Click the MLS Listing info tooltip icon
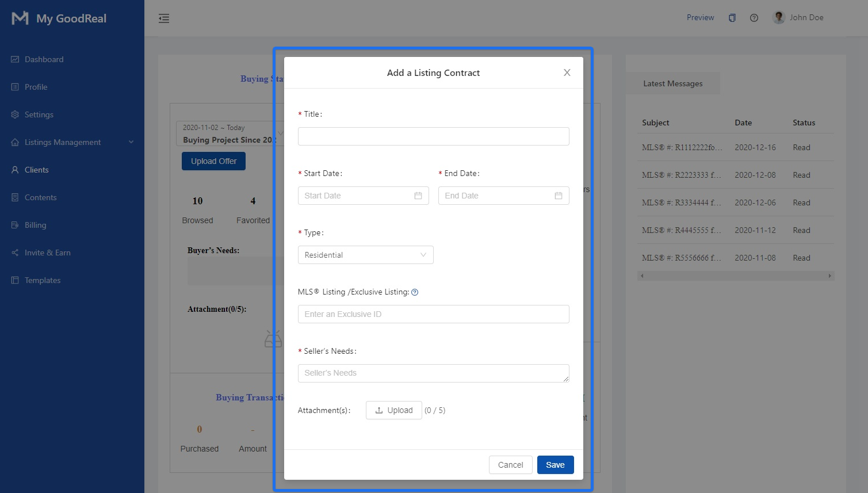 [x=415, y=292]
